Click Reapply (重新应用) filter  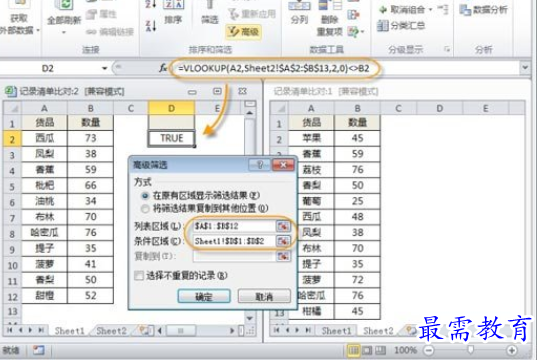[252, 13]
